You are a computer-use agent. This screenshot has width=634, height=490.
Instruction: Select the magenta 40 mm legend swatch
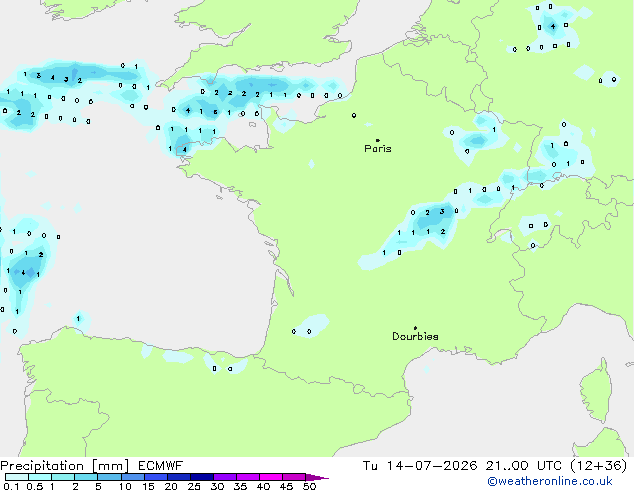tap(271, 477)
